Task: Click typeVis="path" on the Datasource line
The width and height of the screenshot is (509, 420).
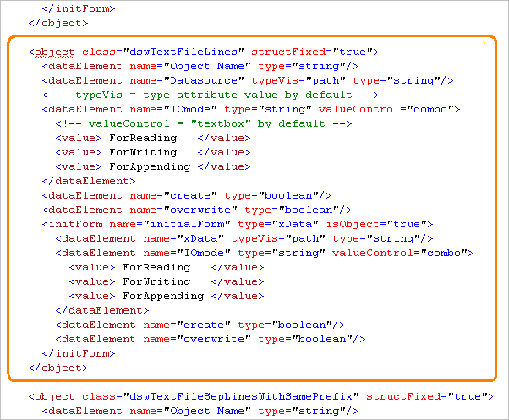Action: click(x=298, y=80)
